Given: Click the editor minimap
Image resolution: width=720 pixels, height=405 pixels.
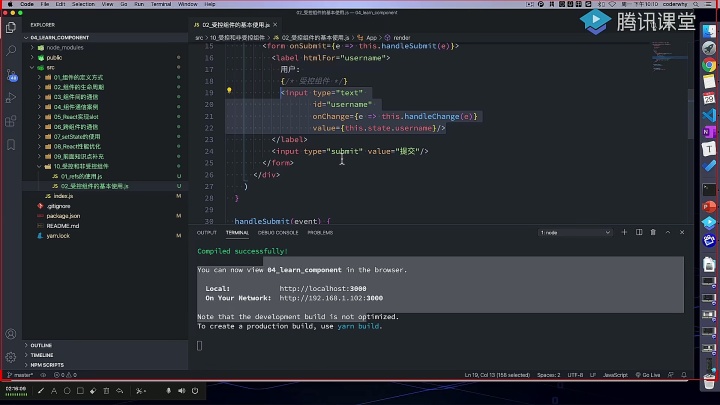Looking at the screenshot, I should coord(669,57).
